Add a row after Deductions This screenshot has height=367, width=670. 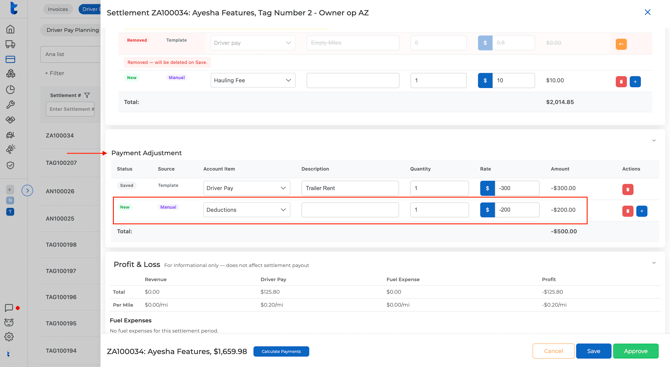641,211
